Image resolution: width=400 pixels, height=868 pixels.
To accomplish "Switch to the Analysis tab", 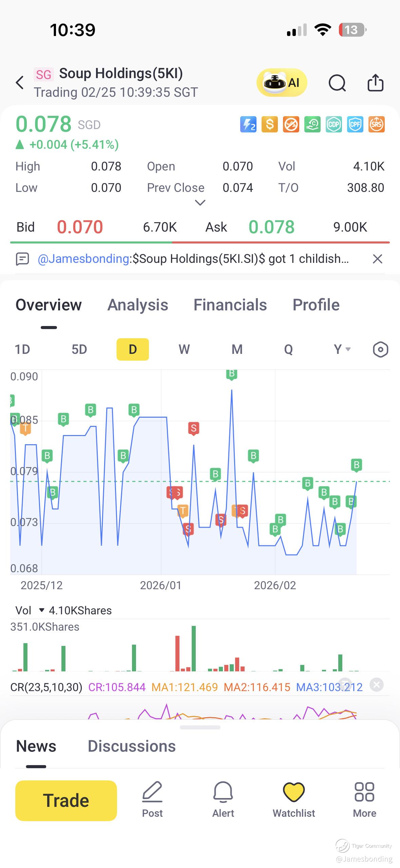I will (138, 305).
